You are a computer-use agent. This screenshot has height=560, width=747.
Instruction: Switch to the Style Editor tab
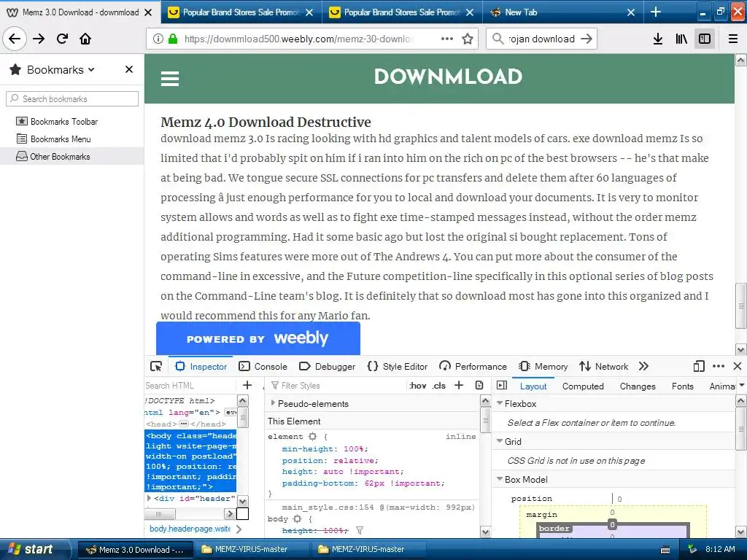(398, 366)
